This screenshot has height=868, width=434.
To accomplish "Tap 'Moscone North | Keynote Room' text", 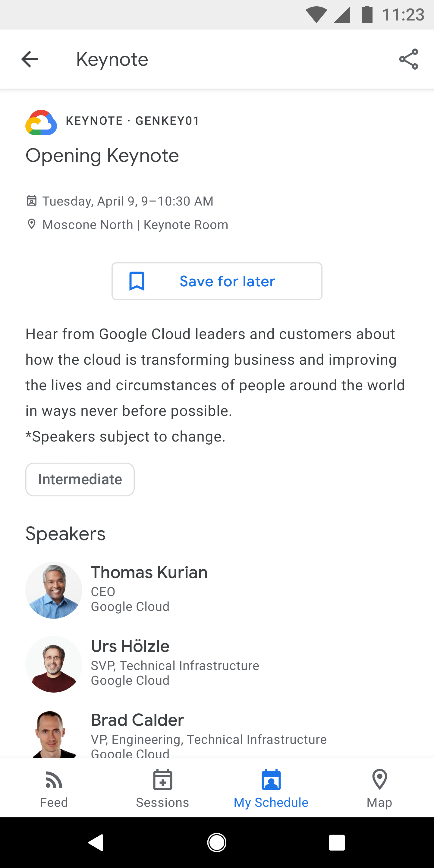I will coord(135,225).
